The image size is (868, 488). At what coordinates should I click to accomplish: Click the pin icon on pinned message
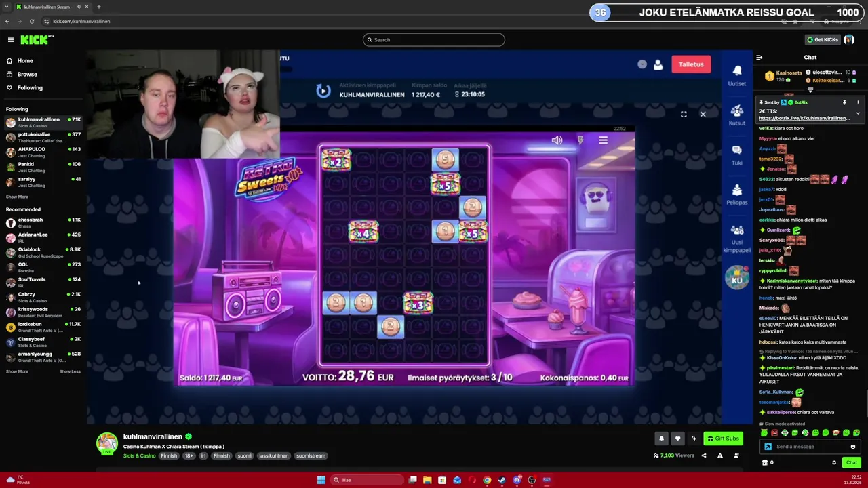coord(844,102)
